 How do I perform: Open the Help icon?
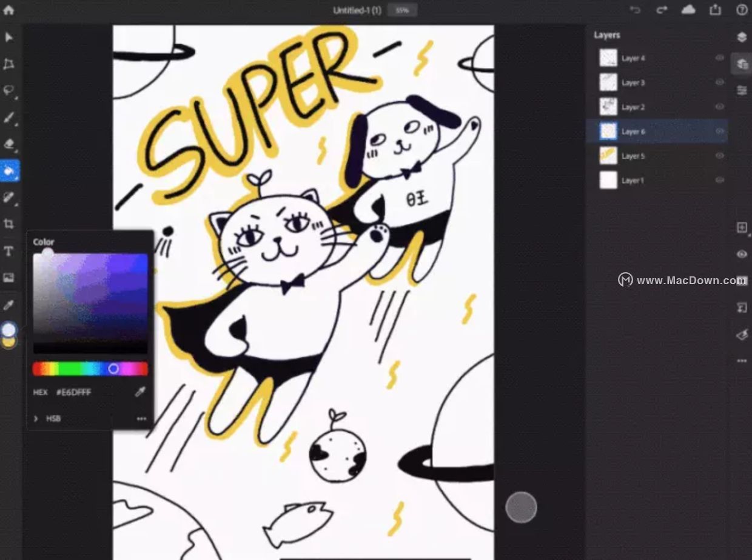(x=742, y=10)
